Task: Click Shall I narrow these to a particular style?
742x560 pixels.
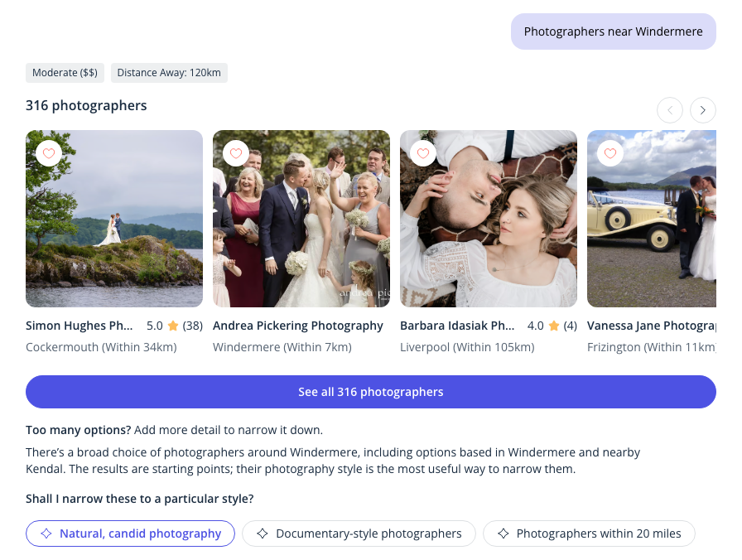Action: click(140, 499)
